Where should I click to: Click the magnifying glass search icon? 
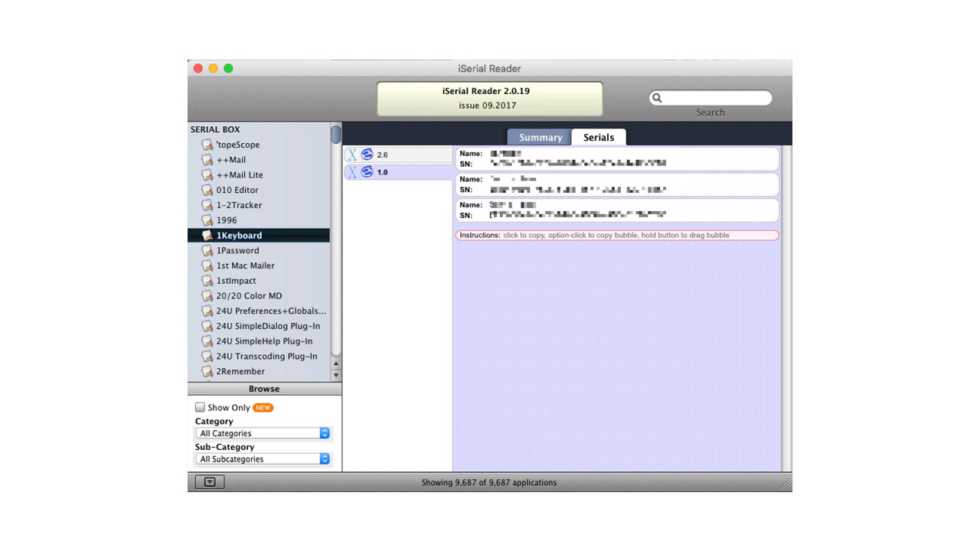click(x=657, y=98)
